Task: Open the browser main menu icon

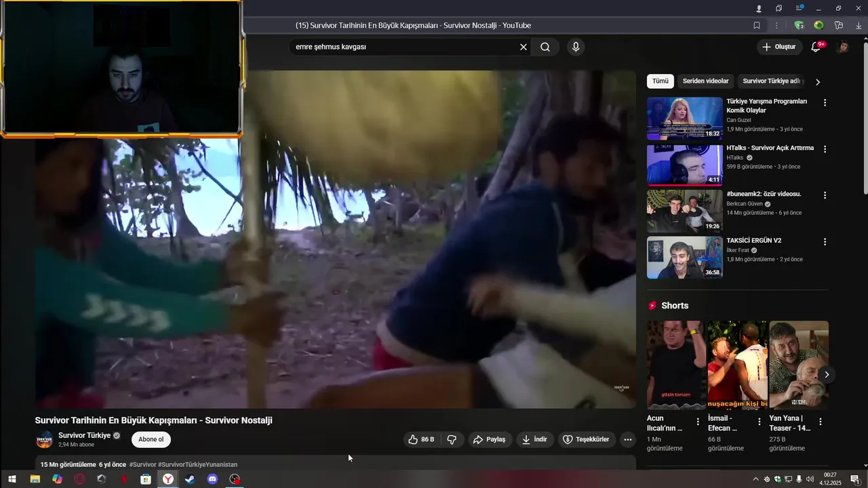Action: point(799,8)
